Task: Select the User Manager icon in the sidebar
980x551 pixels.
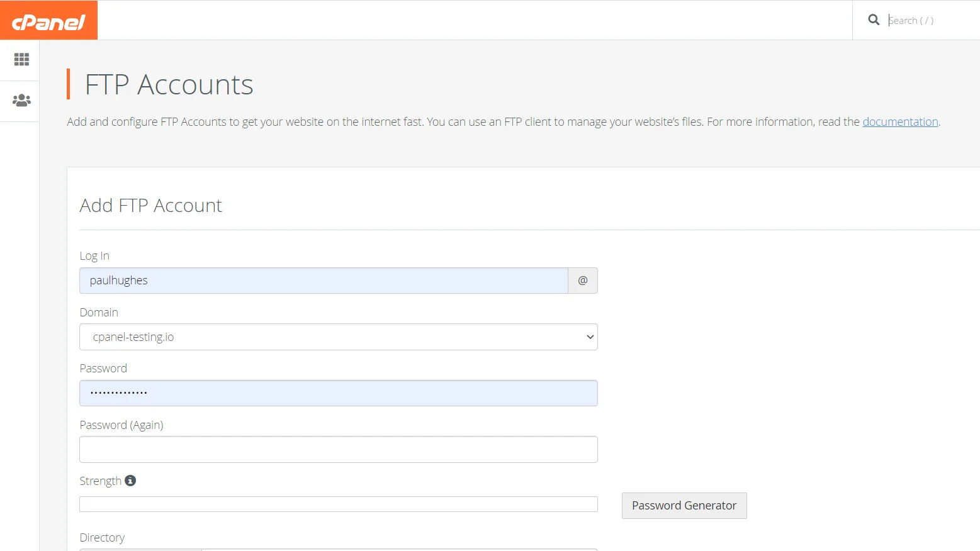Action: coord(21,100)
